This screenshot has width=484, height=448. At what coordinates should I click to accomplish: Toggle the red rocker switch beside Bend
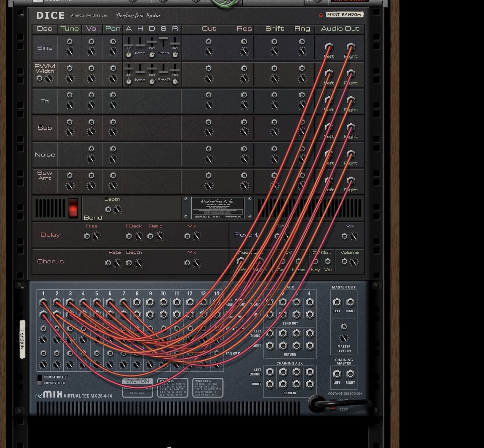[73, 208]
